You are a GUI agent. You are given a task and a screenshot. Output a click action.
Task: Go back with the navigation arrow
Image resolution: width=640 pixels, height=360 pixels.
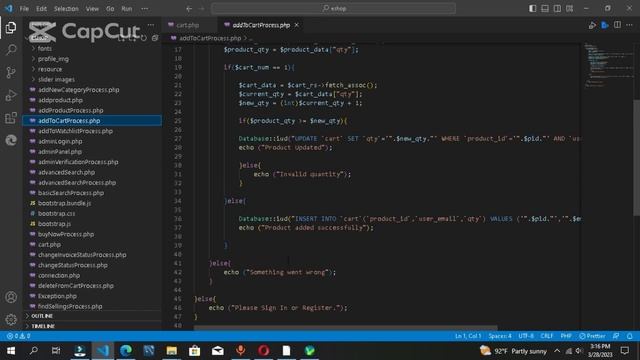click(189, 9)
